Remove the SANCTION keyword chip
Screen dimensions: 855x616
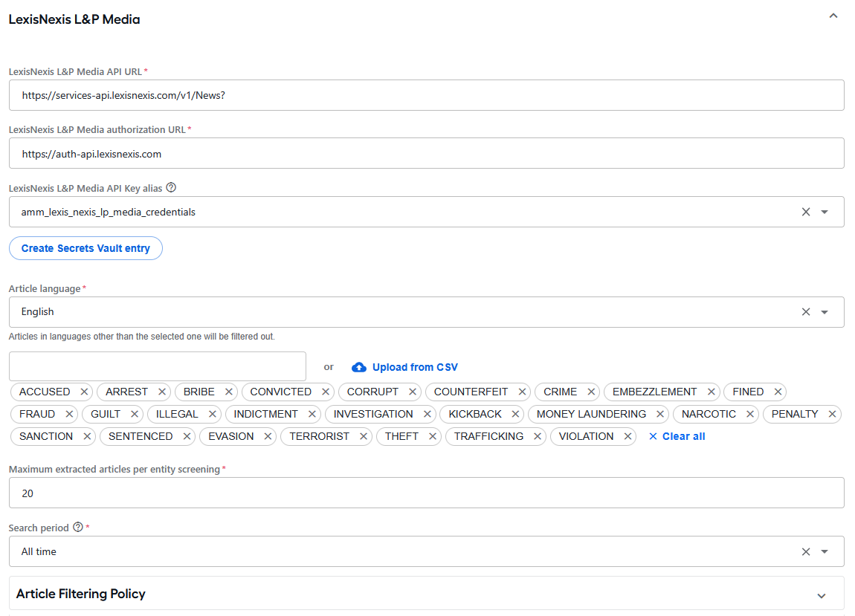click(x=87, y=437)
